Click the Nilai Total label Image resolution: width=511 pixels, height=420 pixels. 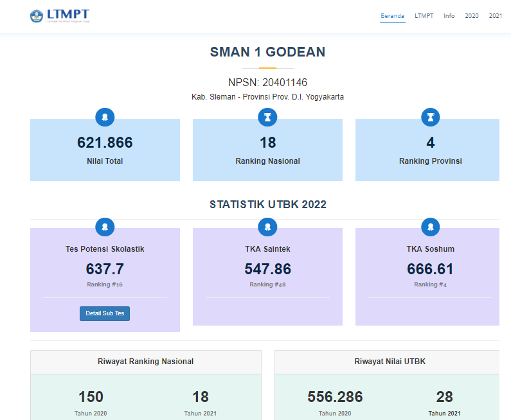pyautogui.click(x=105, y=161)
